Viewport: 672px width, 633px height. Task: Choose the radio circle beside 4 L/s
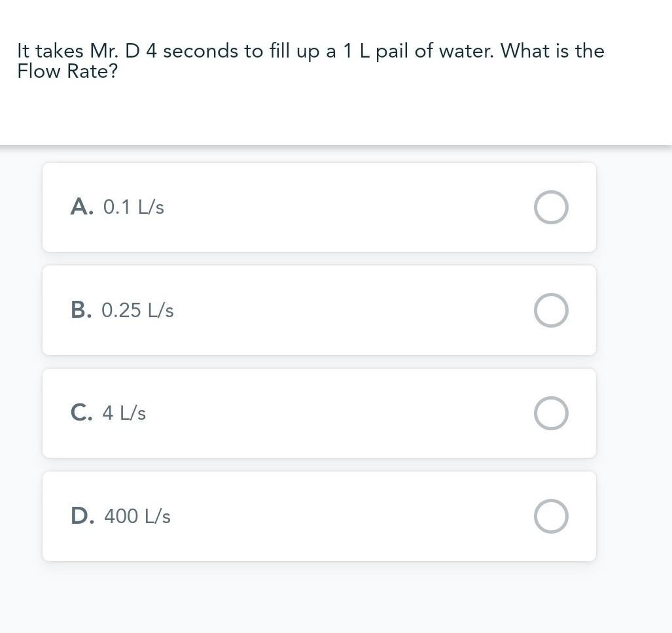(551, 413)
